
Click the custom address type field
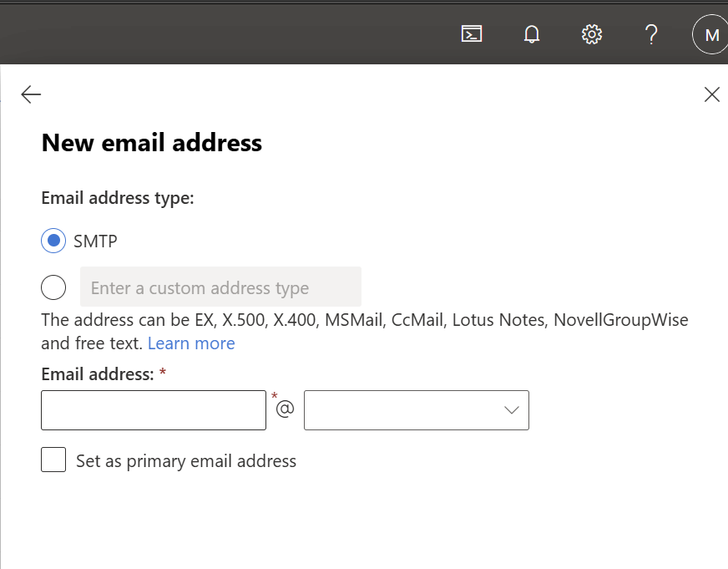(x=220, y=287)
